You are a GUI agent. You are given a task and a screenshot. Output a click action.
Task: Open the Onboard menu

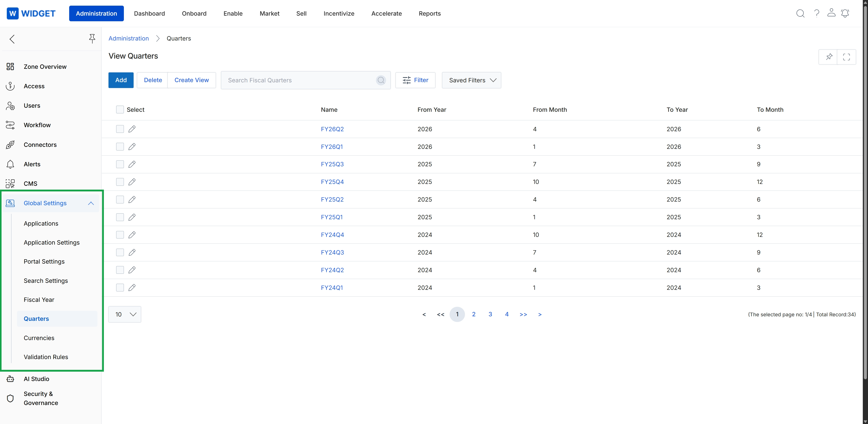tap(194, 14)
